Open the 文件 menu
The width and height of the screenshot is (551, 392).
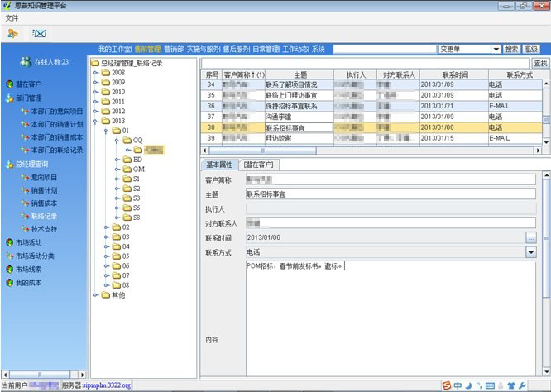(12, 17)
